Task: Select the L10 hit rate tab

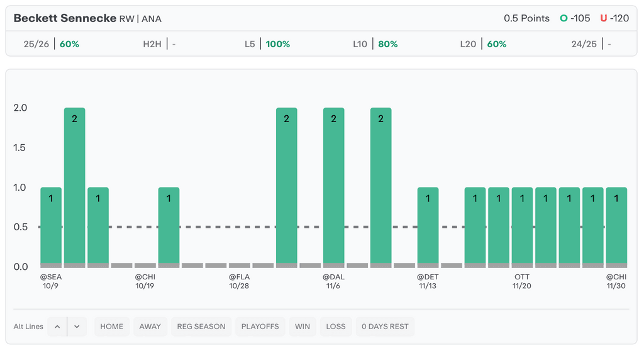Action: 375,44
